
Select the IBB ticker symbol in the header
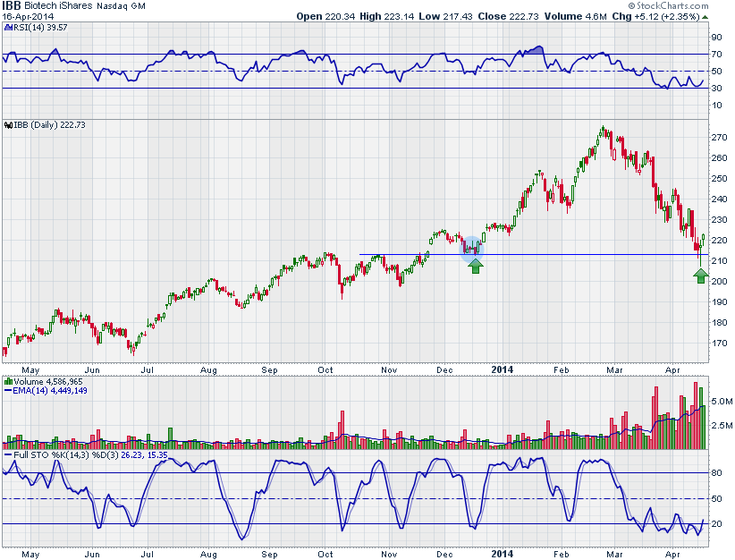(12, 5)
